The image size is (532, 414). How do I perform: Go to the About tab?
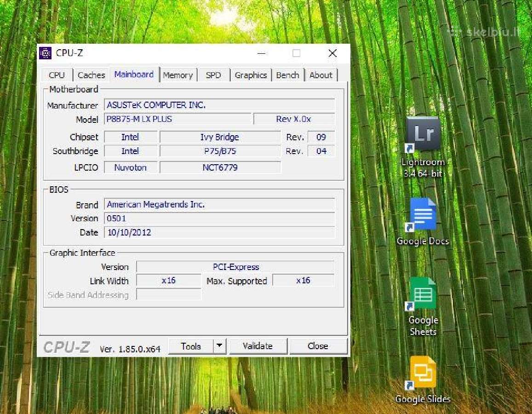320,75
